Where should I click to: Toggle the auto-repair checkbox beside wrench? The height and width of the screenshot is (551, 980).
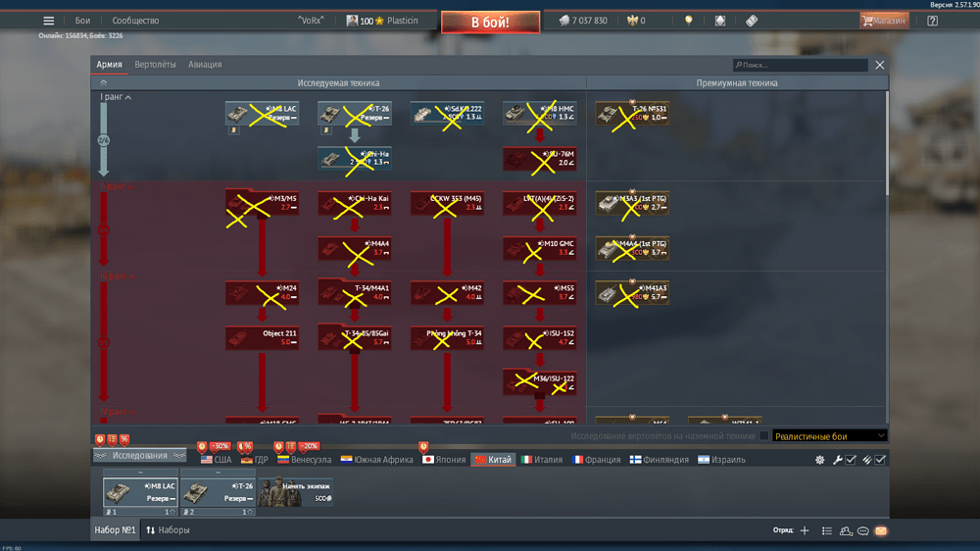click(851, 460)
